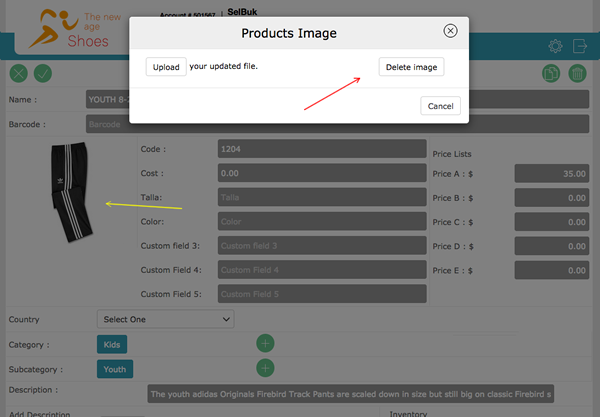
Task: Click the track pants product thumbnail
Action: click(70, 192)
